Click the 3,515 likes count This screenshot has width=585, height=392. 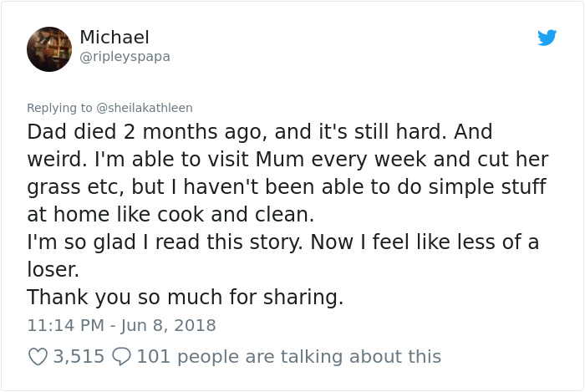click(79, 357)
